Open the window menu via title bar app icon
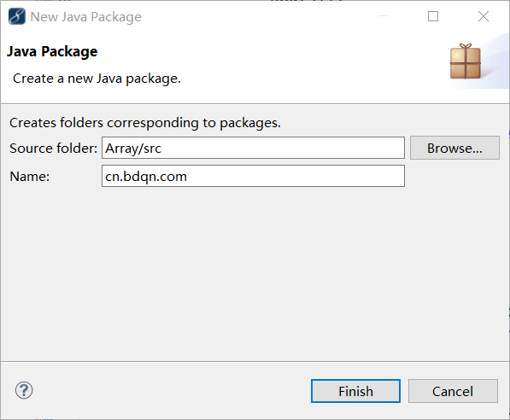 pos(16,16)
